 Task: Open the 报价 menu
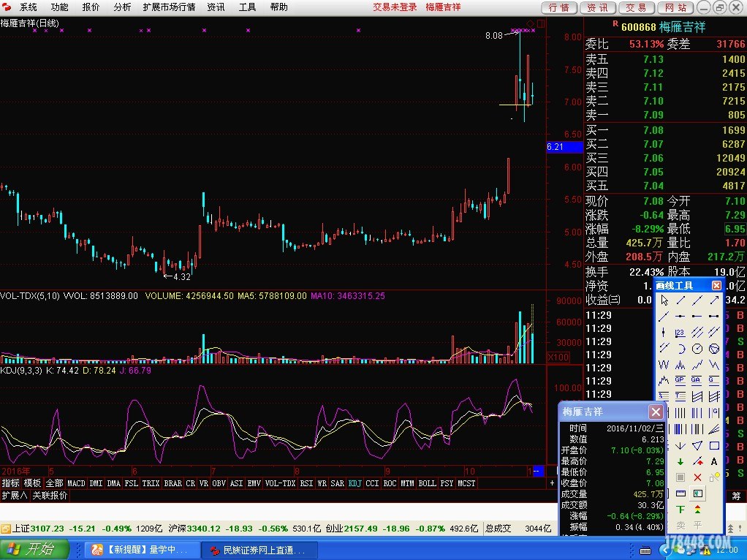pyautogui.click(x=91, y=7)
